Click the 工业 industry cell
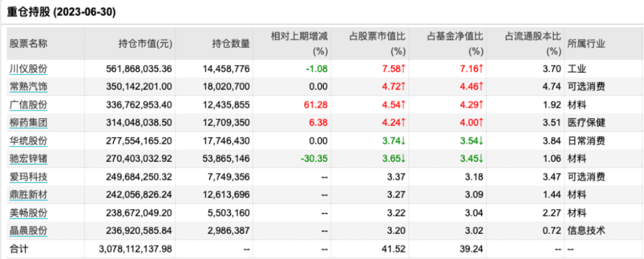 click(577, 69)
